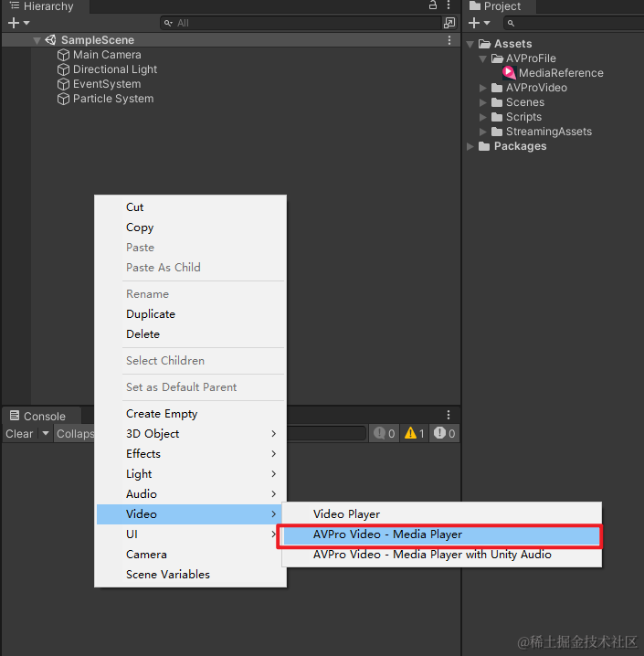Choose Cut from the context menu
644x656 pixels.
click(x=192, y=207)
